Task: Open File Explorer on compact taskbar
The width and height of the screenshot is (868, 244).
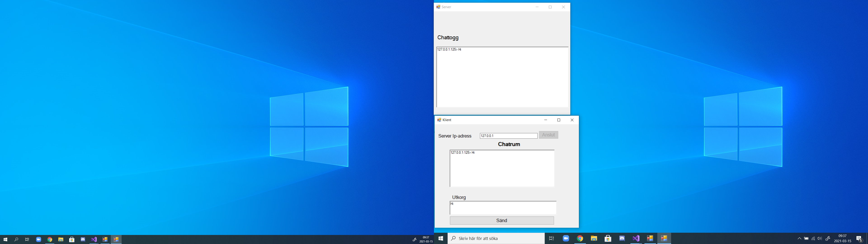Action: (61, 240)
